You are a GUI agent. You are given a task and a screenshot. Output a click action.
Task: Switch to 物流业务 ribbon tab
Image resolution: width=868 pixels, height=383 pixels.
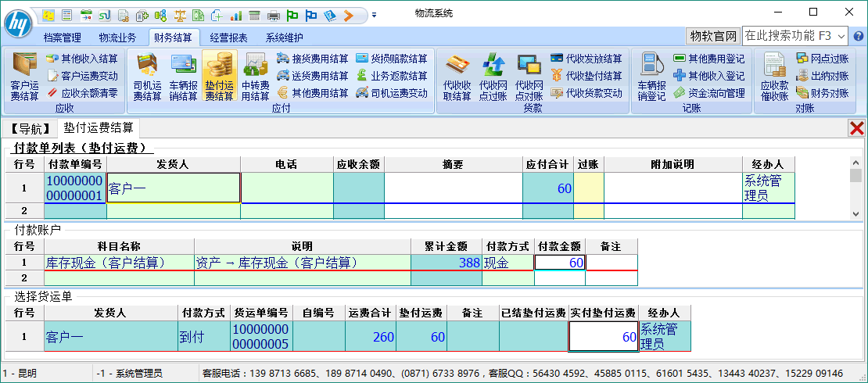point(117,37)
